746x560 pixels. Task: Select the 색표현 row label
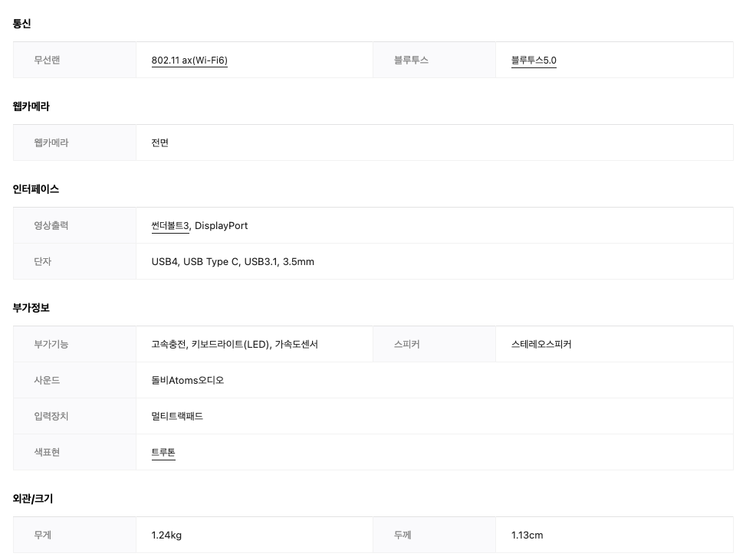pyautogui.click(x=47, y=453)
